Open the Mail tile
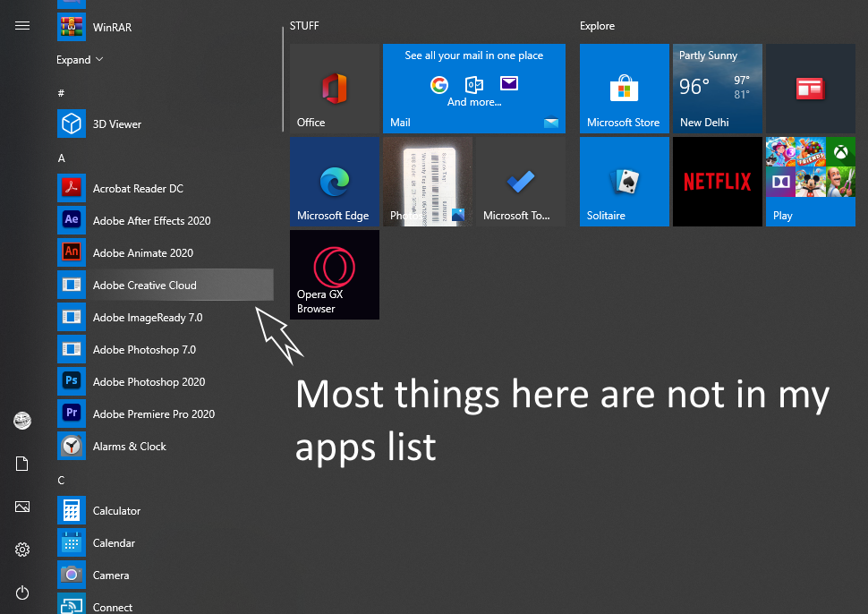 474,89
